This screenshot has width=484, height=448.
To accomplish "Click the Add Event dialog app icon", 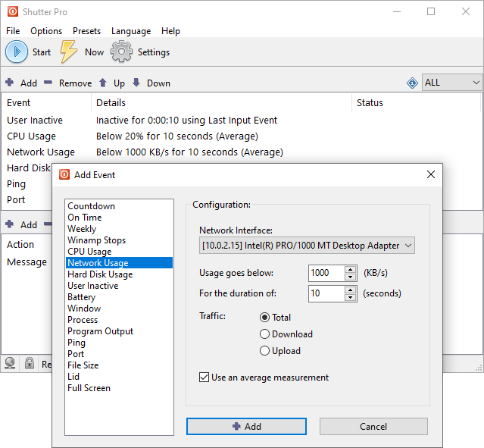I will (64, 174).
